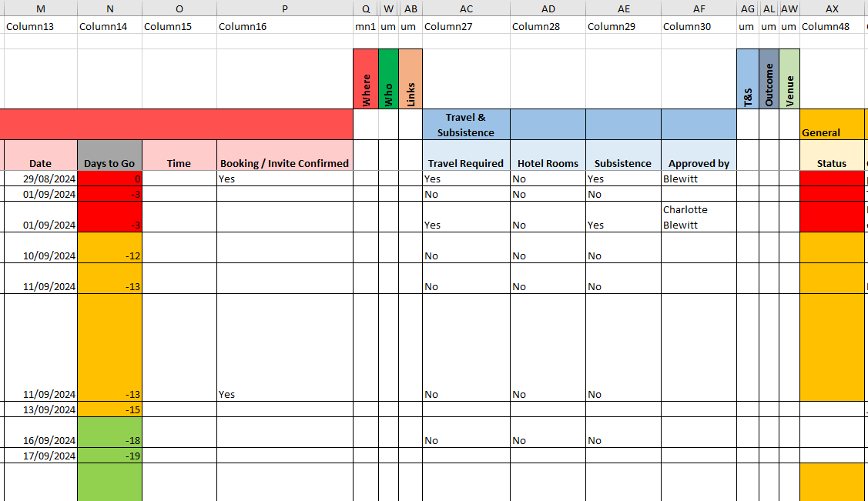
Task: Select column header AC
Action: point(466,8)
